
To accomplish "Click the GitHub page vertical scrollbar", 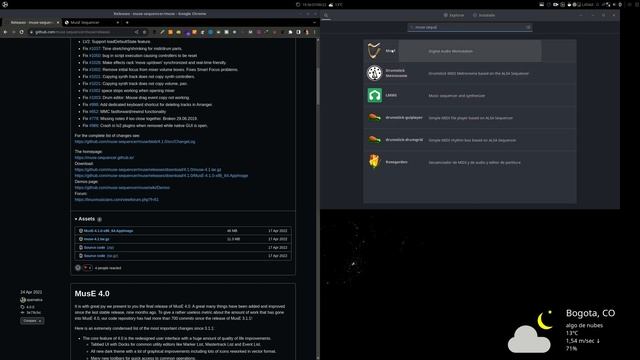I will click(318, 86).
